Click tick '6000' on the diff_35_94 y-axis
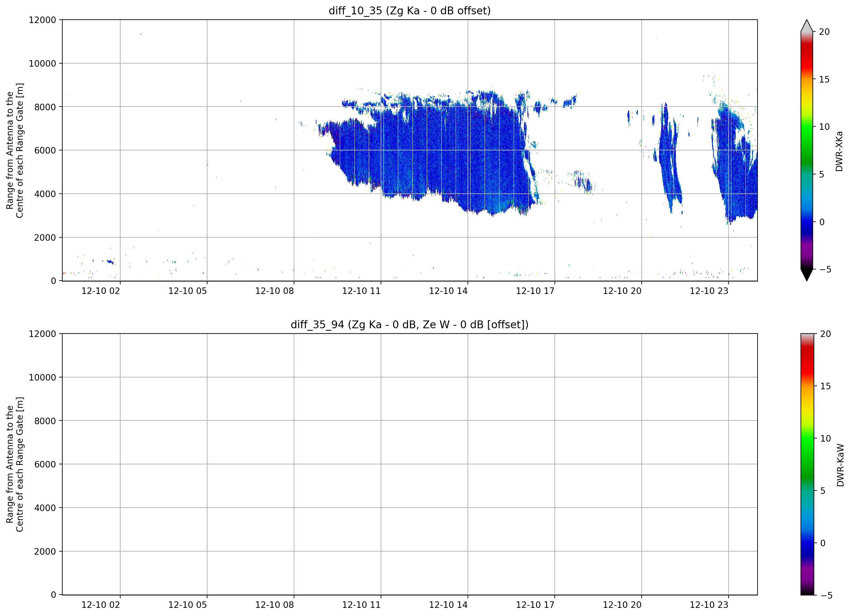The height and width of the screenshot is (616, 851). [x=45, y=464]
